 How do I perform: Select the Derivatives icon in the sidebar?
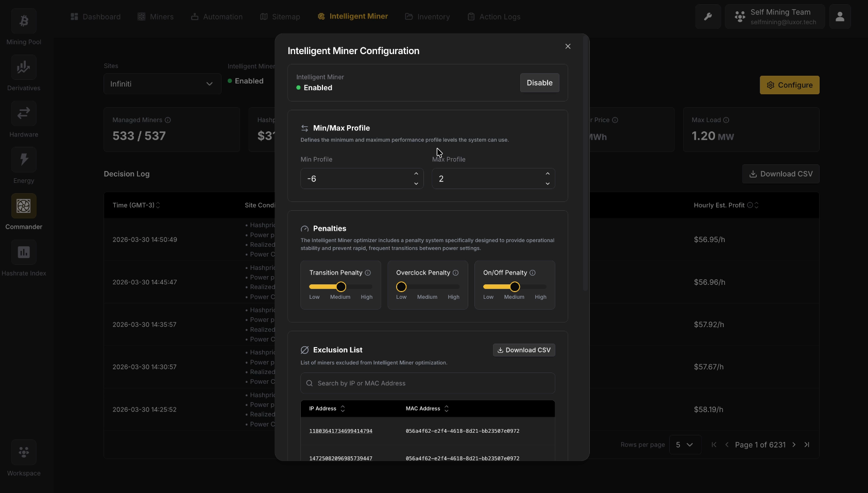(x=23, y=67)
